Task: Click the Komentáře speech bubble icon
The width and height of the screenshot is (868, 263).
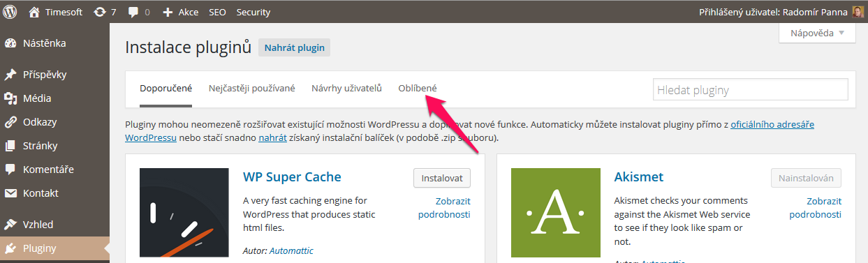Action: (x=10, y=170)
